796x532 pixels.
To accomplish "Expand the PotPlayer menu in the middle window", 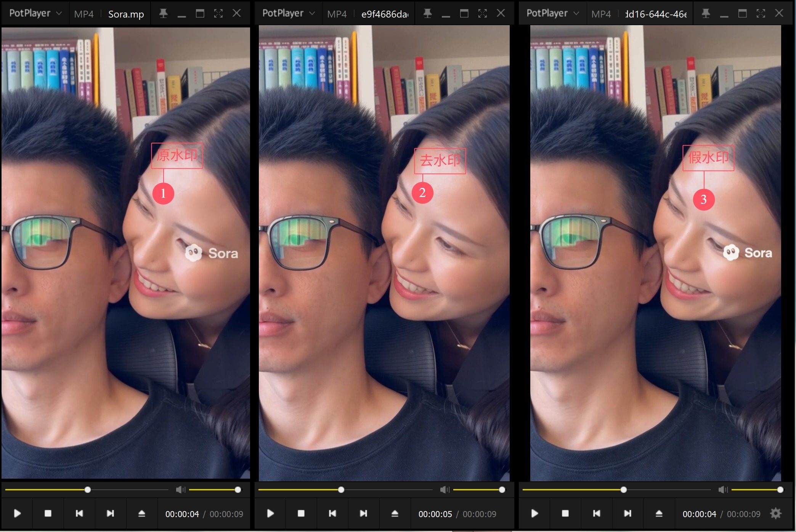I will [288, 14].
